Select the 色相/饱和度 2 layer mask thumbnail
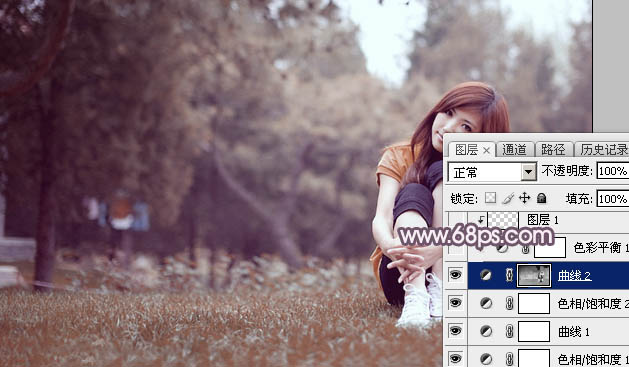This screenshot has width=629, height=367. click(534, 303)
